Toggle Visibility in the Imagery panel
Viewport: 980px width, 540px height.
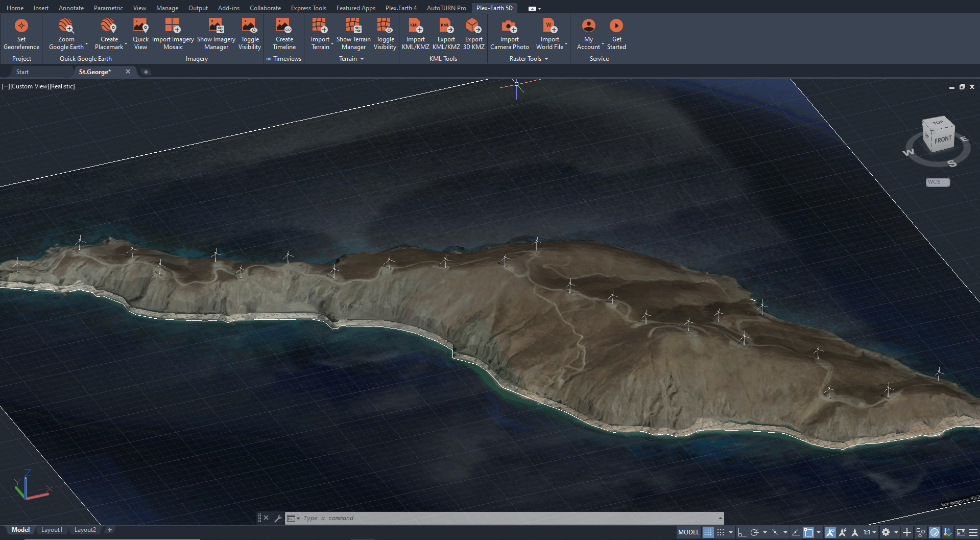(250, 34)
